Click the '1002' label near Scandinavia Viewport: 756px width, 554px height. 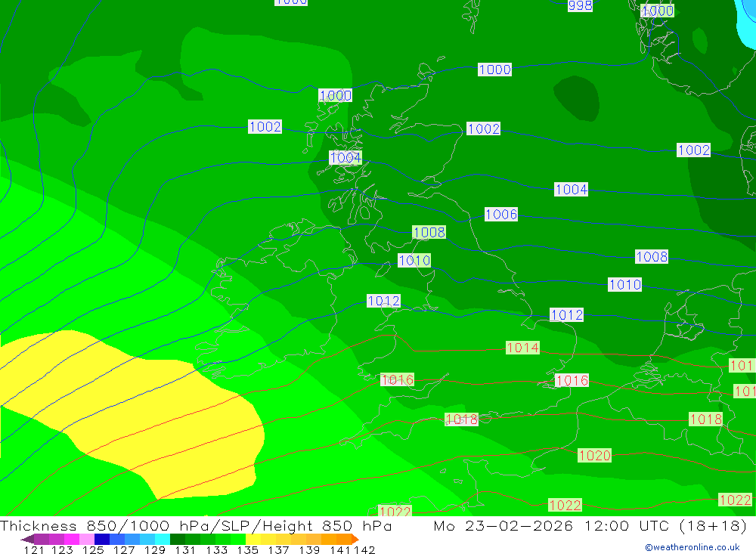pos(693,150)
